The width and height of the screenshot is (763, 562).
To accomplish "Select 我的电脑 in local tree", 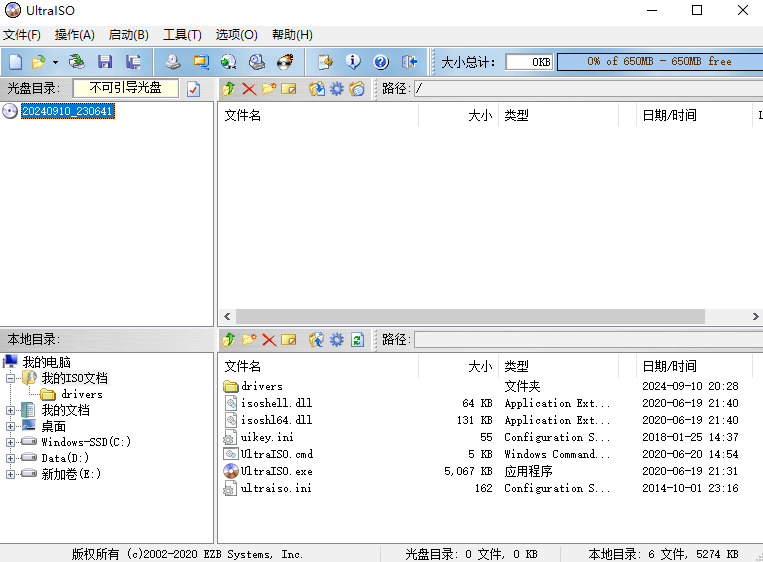I will [x=46, y=362].
